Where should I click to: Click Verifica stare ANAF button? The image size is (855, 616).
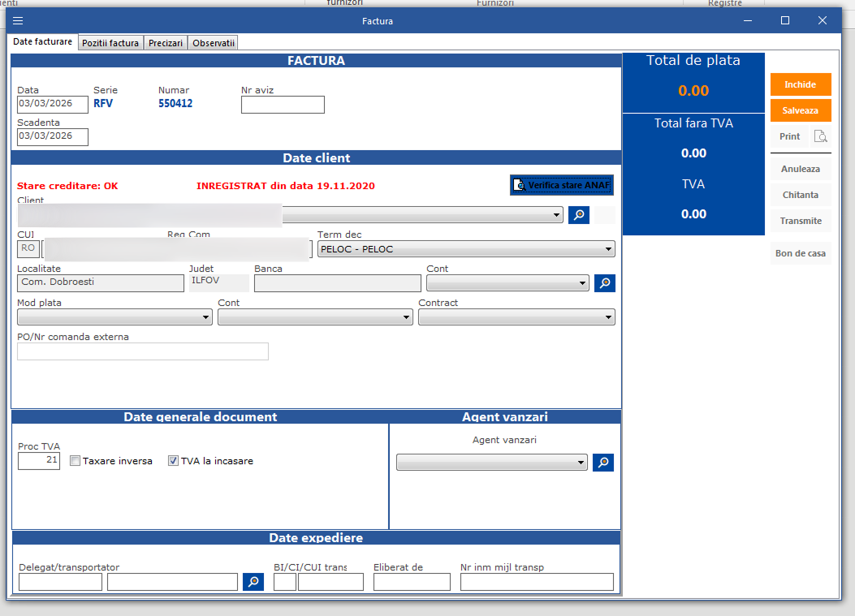561,185
